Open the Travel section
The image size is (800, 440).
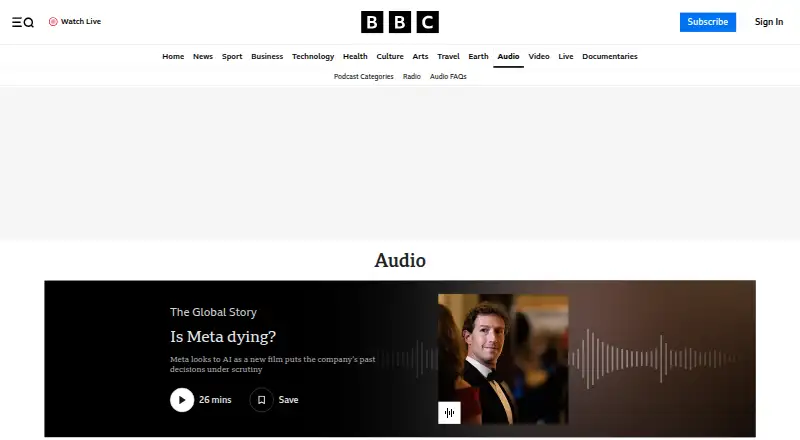pyautogui.click(x=448, y=56)
